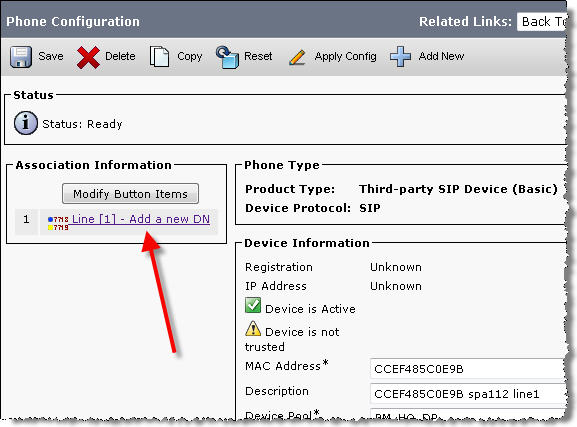Click the blue plus Add New icon
The width and height of the screenshot is (577, 427).
pyautogui.click(x=400, y=56)
